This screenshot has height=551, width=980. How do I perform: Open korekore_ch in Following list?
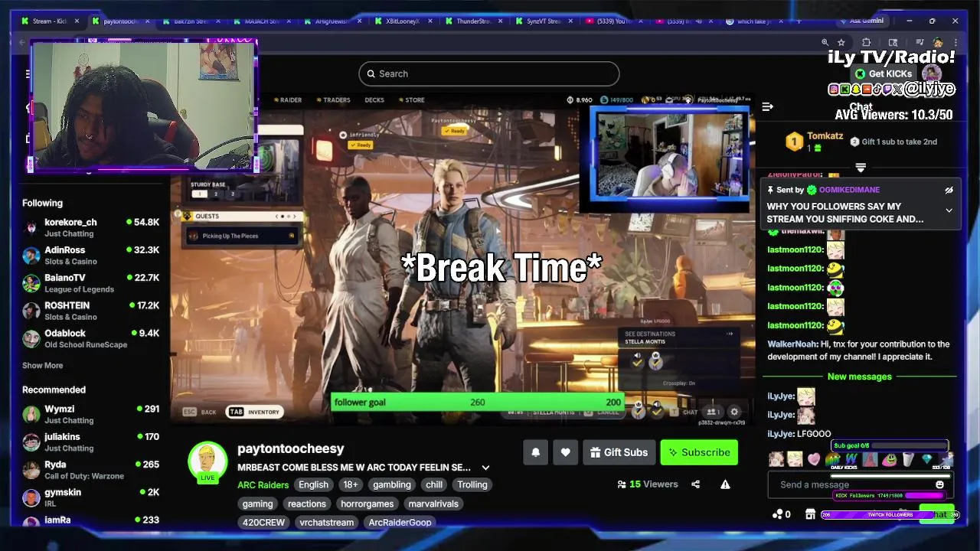pos(90,227)
